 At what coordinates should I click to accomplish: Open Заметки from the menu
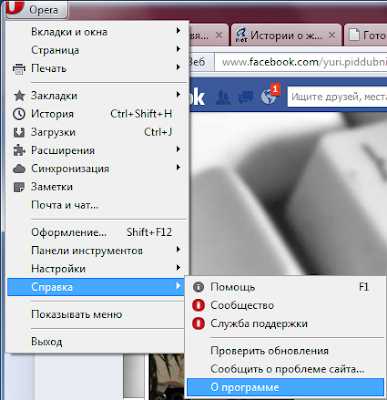point(97,187)
